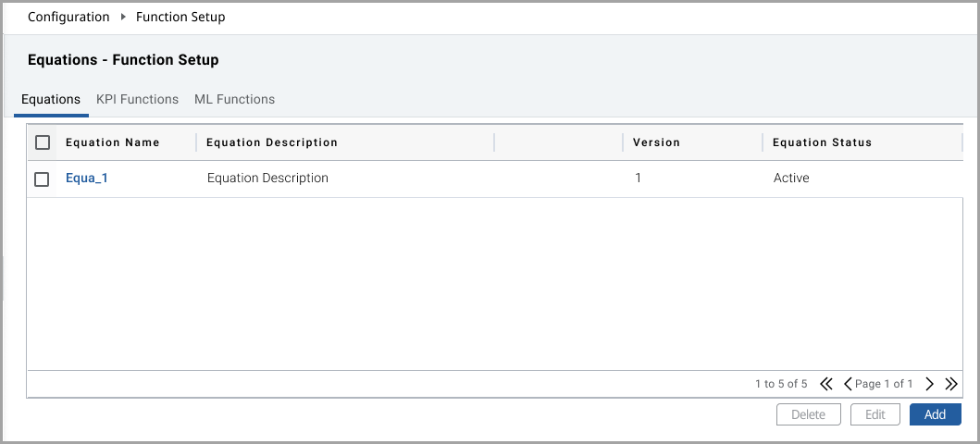The width and height of the screenshot is (980, 444).
Task: Sort by the Equation Name column header
Action: tap(113, 142)
